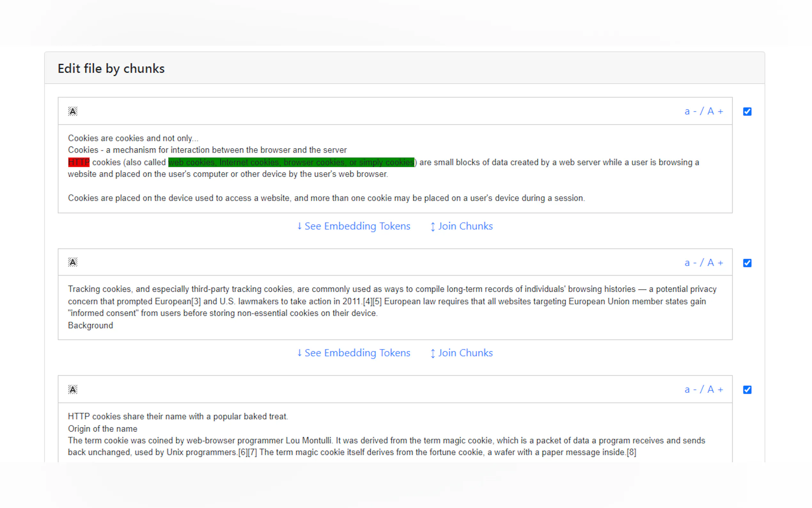Click the hatched A icon in first chunk
Viewport: 812px width, 508px height.
tap(73, 111)
